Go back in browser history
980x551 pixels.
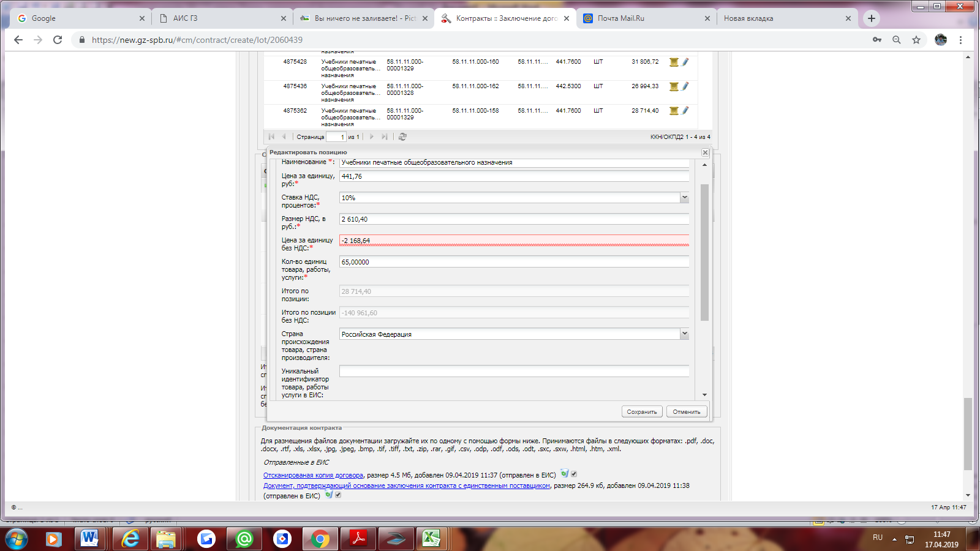[18, 40]
